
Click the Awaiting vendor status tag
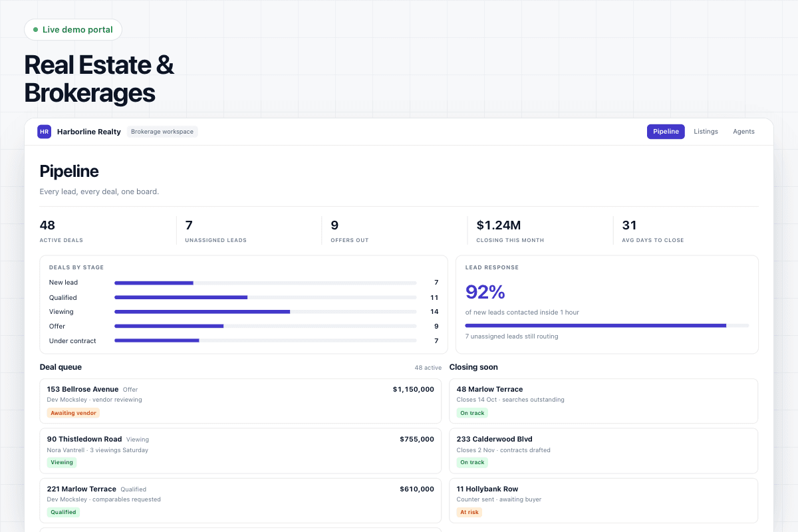[x=73, y=413]
